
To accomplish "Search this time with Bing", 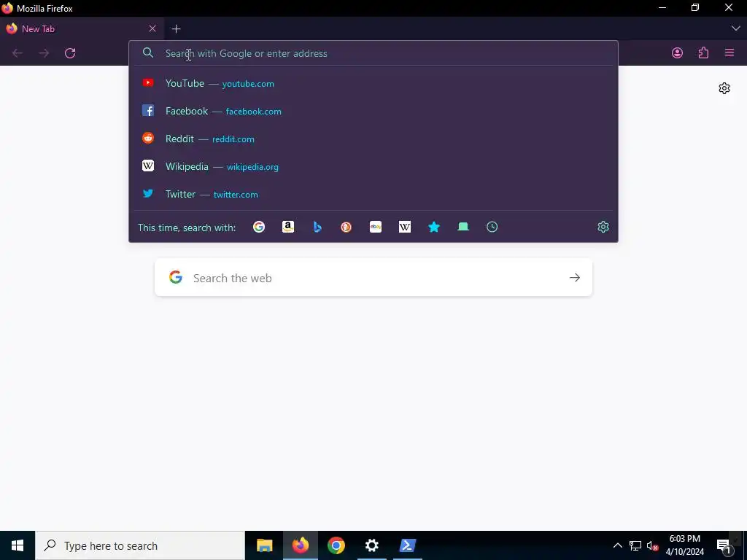I will coord(317,227).
